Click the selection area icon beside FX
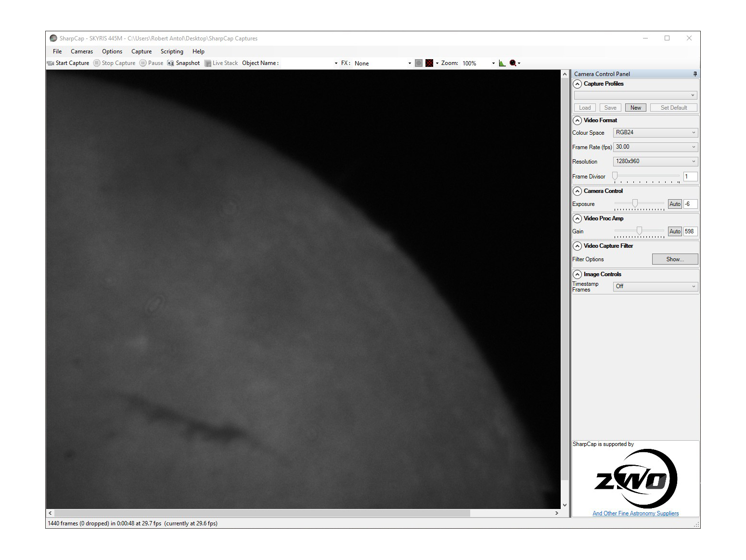This screenshot has width=746, height=560. click(419, 63)
